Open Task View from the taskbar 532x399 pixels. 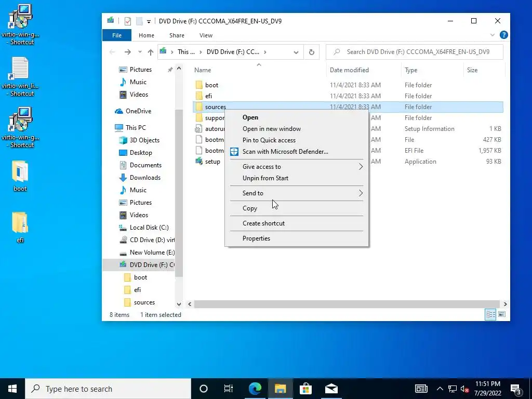[x=229, y=389]
